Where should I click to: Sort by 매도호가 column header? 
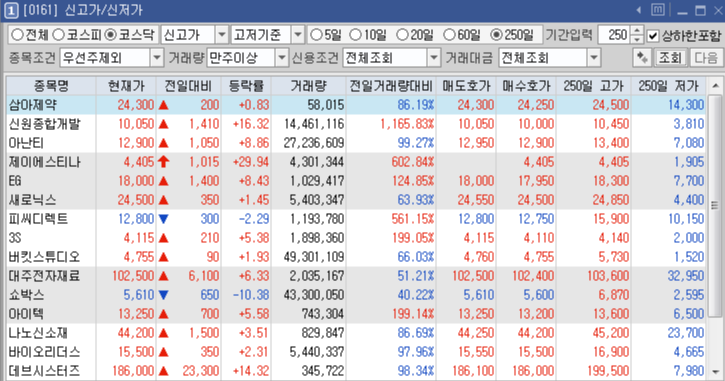[x=466, y=86]
